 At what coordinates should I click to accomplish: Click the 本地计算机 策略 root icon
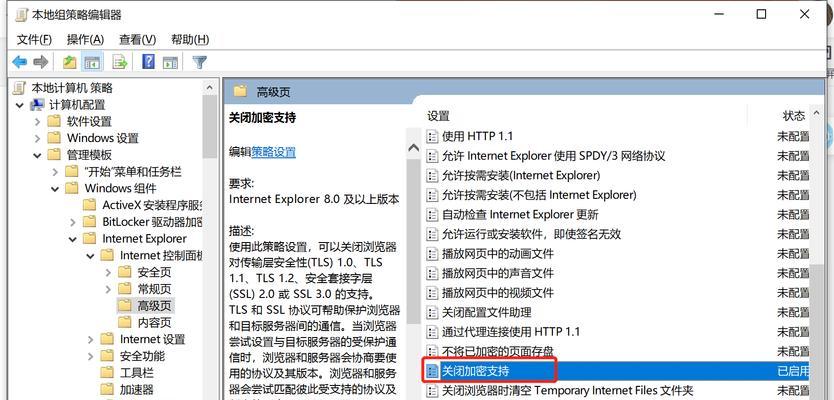[20, 88]
